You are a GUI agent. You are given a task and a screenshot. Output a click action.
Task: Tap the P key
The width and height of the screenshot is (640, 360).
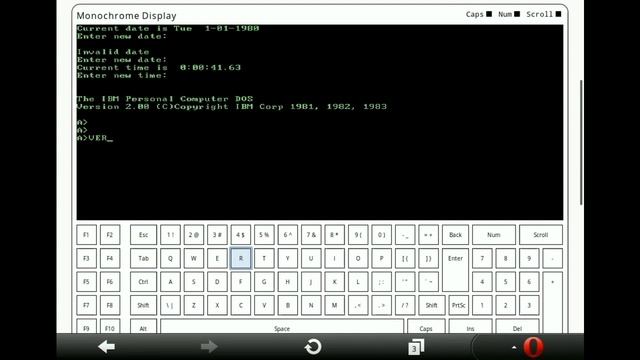pos(381,258)
